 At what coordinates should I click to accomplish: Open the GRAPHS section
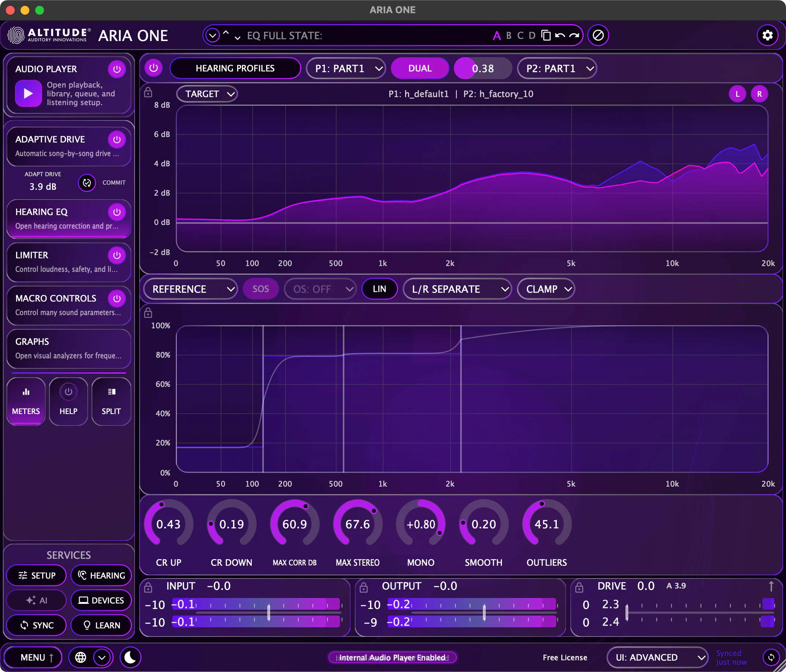click(69, 348)
